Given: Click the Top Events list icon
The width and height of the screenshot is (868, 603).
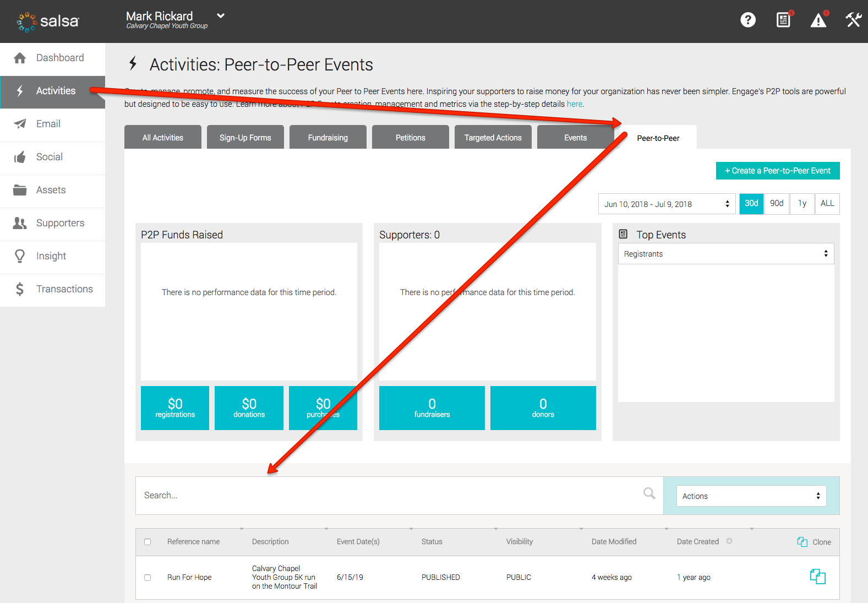Looking at the screenshot, I should (x=623, y=234).
